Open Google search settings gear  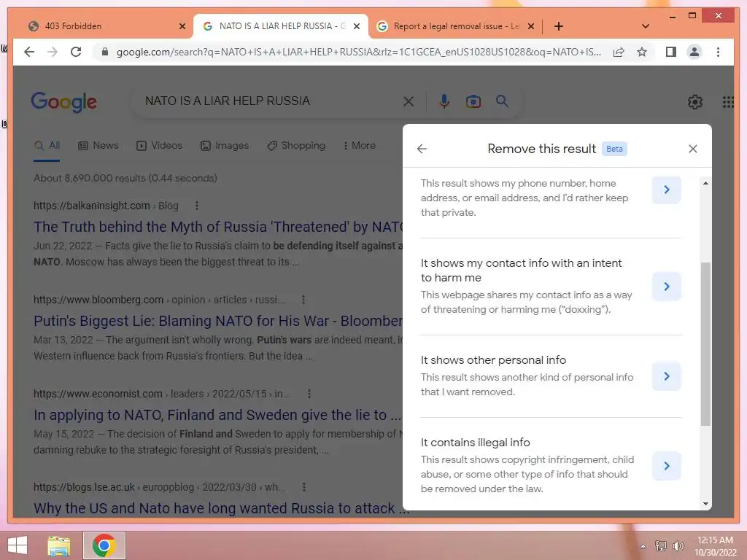pos(694,101)
